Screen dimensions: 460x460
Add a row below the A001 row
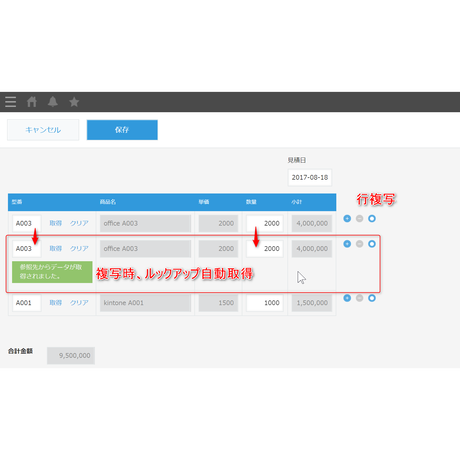click(x=347, y=298)
